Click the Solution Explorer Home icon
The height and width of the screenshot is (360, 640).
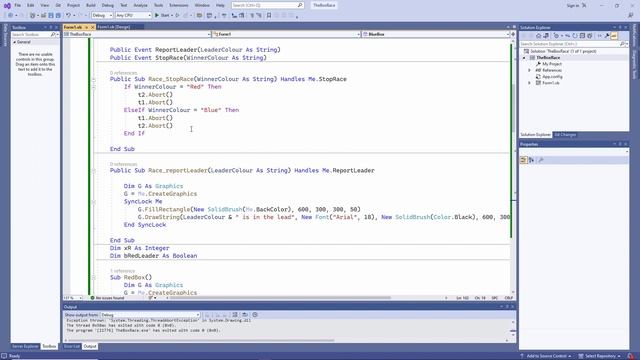pyautogui.click(x=538, y=36)
